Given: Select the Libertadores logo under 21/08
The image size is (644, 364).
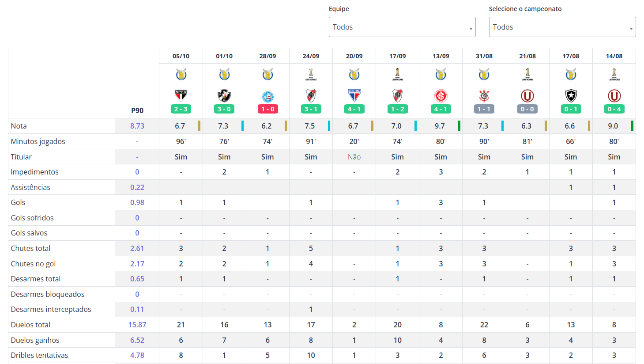Looking at the screenshot, I should pyautogui.click(x=527, y=74).
